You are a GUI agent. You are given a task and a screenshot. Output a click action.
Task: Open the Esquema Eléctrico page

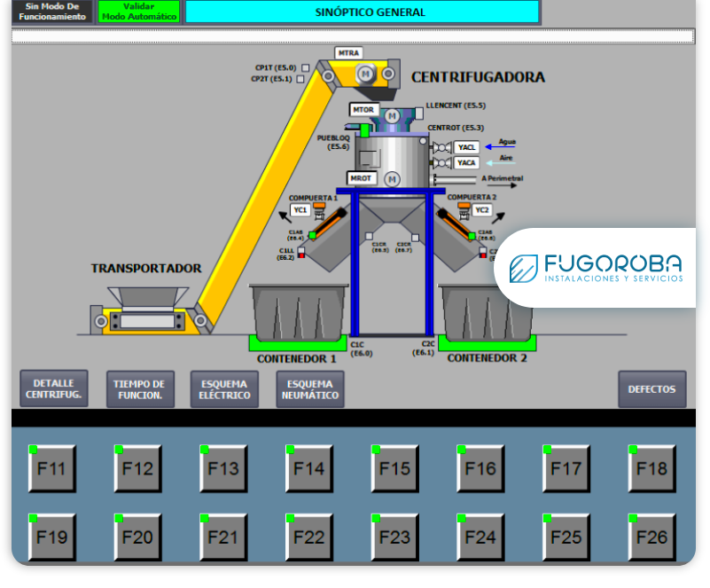224,388
